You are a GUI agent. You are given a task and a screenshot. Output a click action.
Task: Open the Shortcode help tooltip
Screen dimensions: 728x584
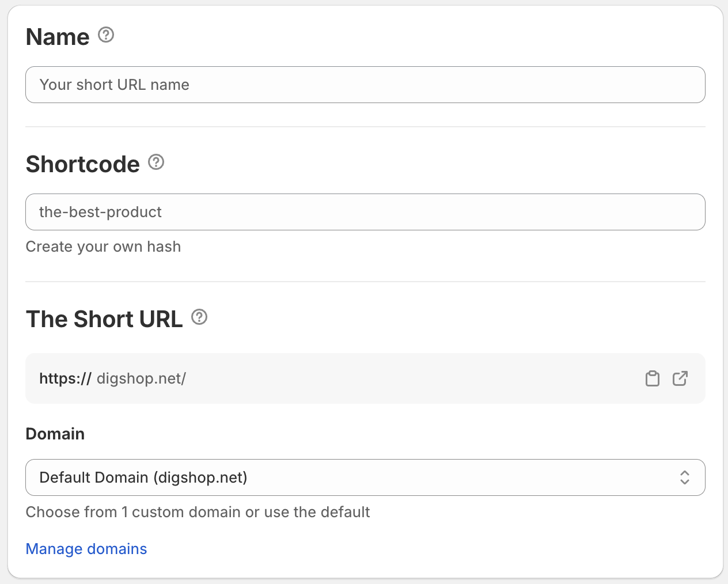[156, 162]
